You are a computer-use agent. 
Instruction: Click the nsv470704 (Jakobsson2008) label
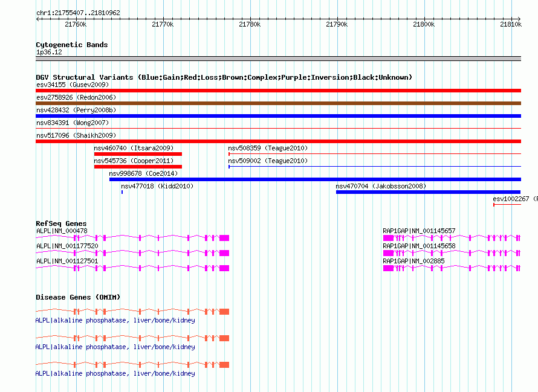(x=381, y=186)
